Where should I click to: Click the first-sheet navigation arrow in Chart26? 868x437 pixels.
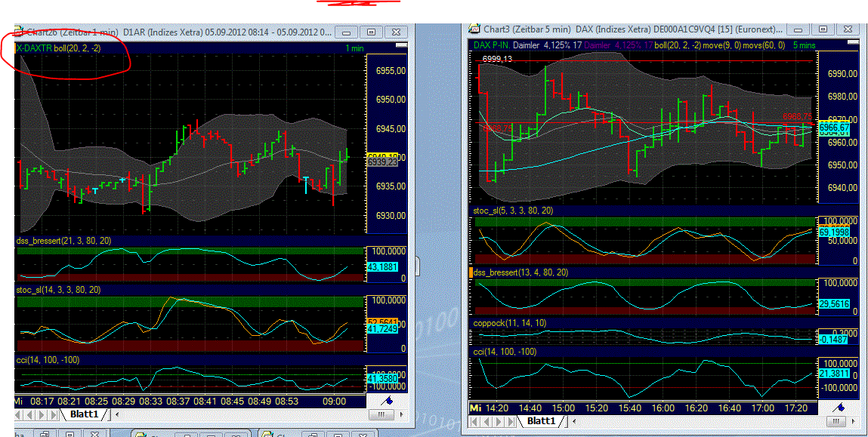click(17, 414)
